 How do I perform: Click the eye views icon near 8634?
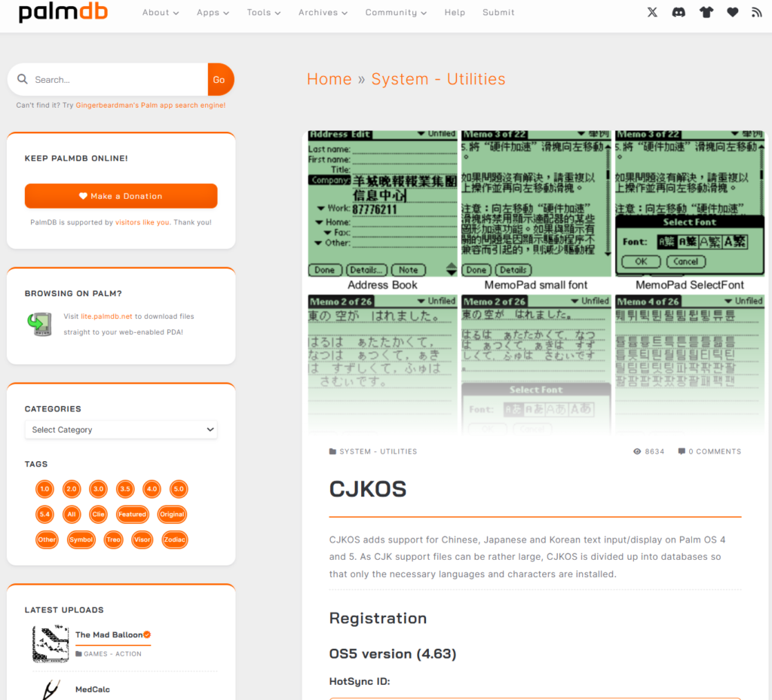pyautogui.click(x=637, y=451)
